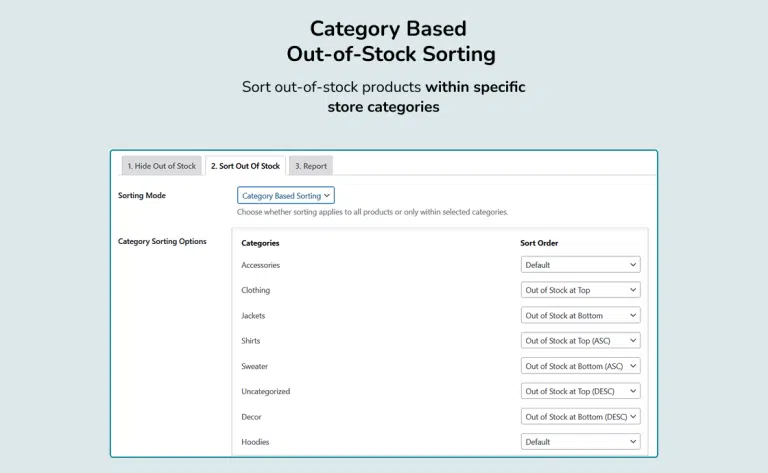Click the Categories column header

[x=260, y=243]
